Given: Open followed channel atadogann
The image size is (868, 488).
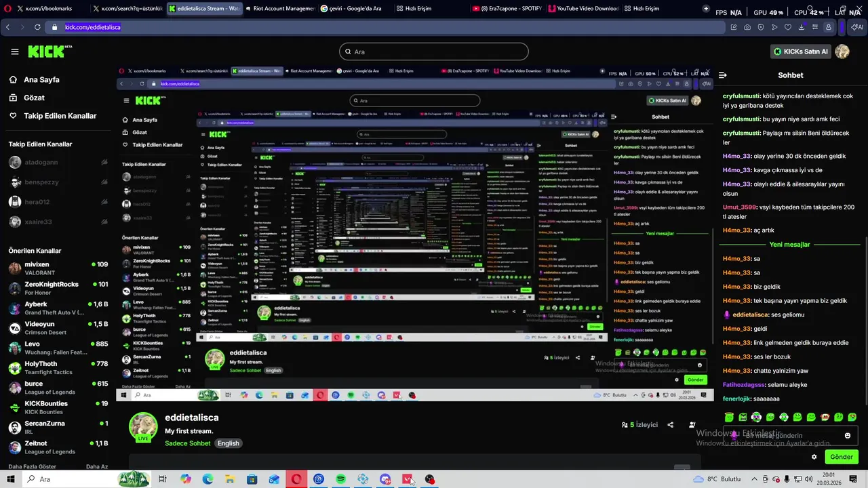Looking at the screenshot, I should click(58, 163).
